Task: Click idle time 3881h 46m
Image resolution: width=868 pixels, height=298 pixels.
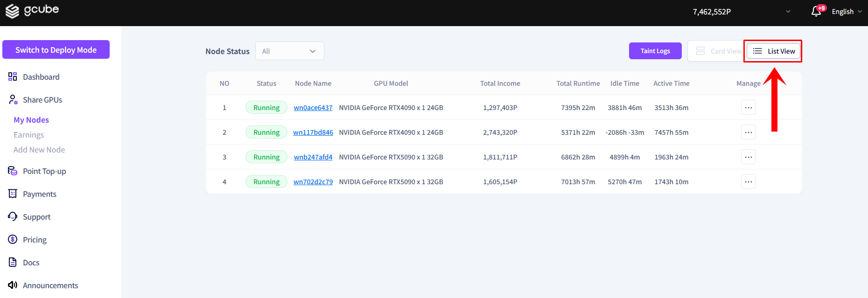Action: coord(625,108)
